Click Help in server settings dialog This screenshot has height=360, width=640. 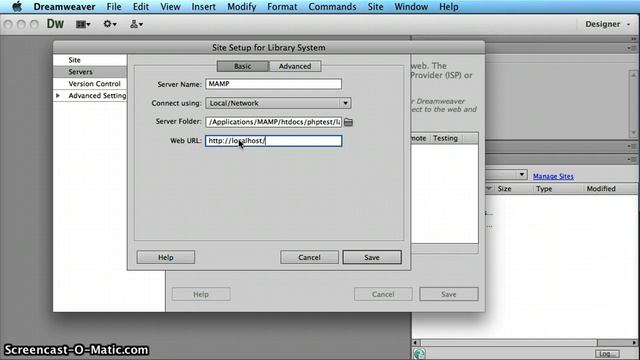click(166, 258)
